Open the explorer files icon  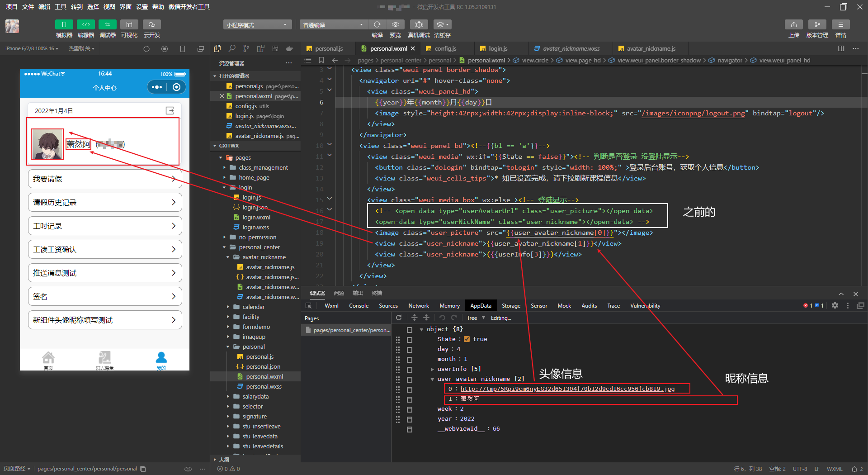[x=217, y=48]
